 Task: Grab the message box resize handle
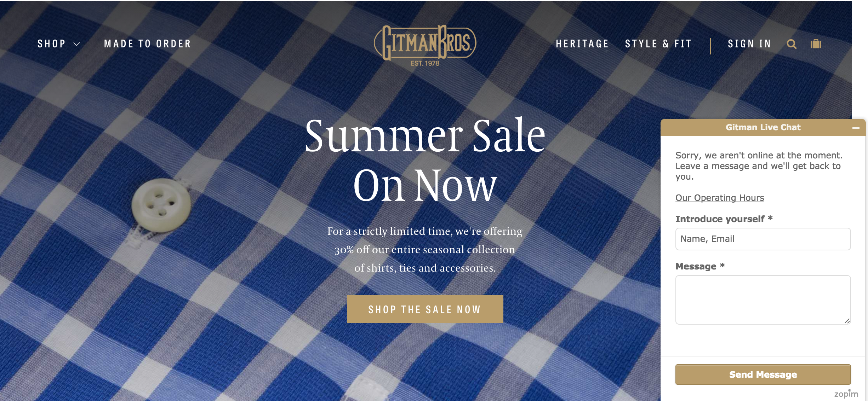pyautogui.click(x=847, y=321)
